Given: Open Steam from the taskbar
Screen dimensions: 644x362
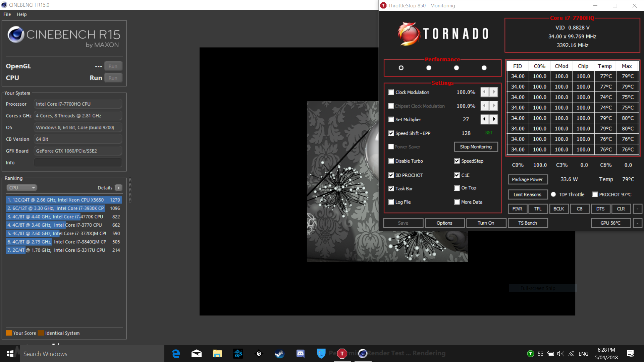Looking at the screenshot, I should point(280,354).
